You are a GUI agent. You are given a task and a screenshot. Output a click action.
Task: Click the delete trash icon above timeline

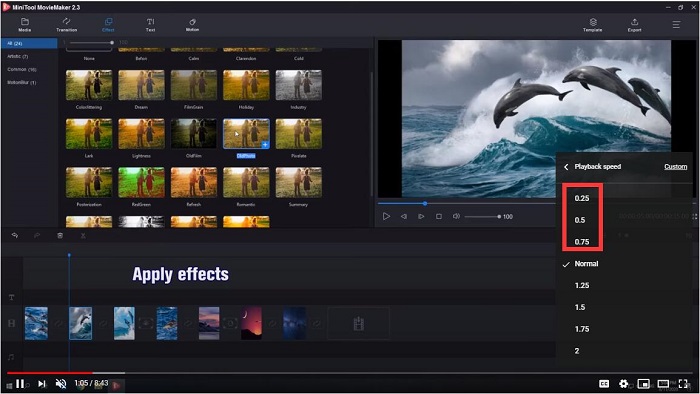[60, 236]
